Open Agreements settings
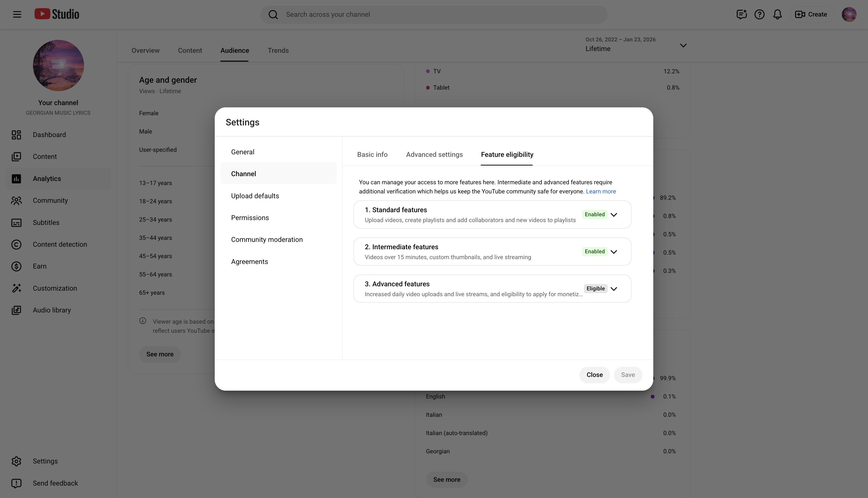This screenshot has width=868, height=498. pos(278,262)
